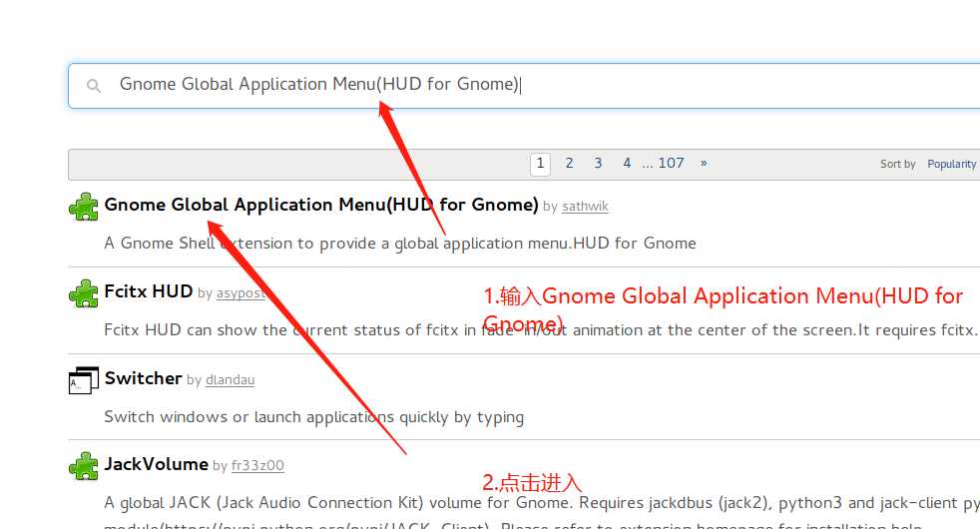This screenshot has width=980, height=529.
Task: Click the JackVolume puzzle icon
Action: [84, 466]
